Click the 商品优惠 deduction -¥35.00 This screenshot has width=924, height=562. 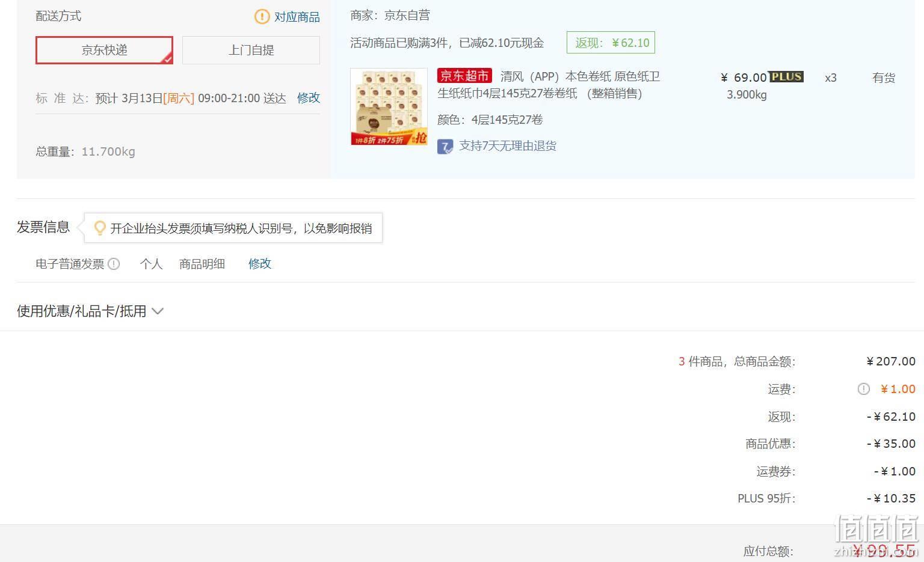click(x=891, y=444)
